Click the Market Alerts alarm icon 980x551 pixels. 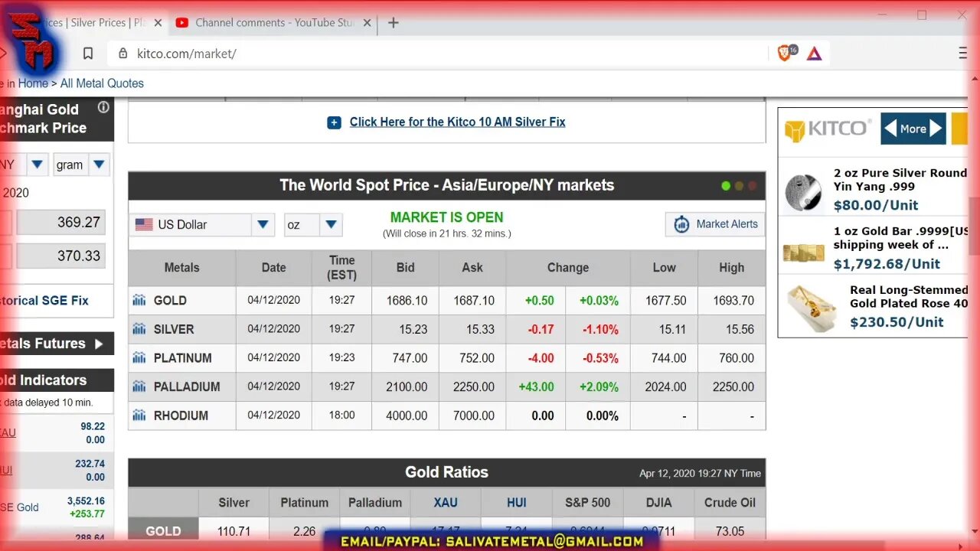pos(681,224)
